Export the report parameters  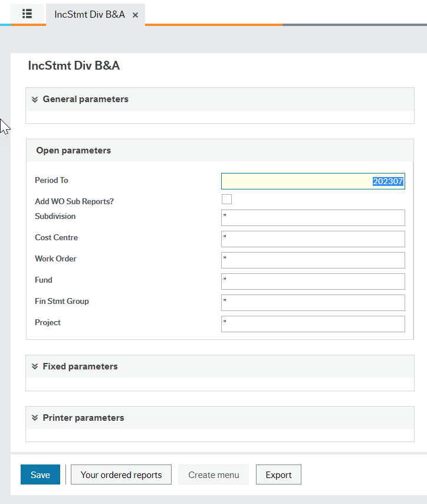click(278, 475)
